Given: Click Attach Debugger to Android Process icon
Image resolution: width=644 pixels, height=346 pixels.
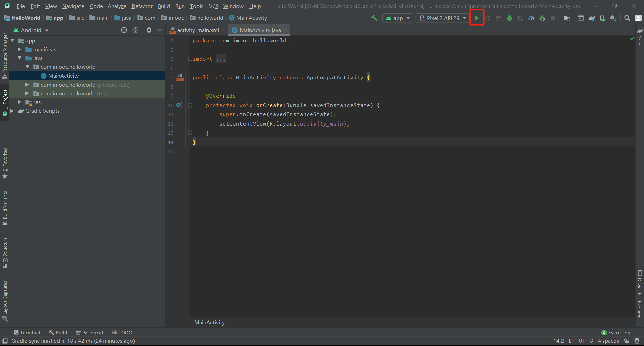Looking at the screenshot, I should pos(542,18).
